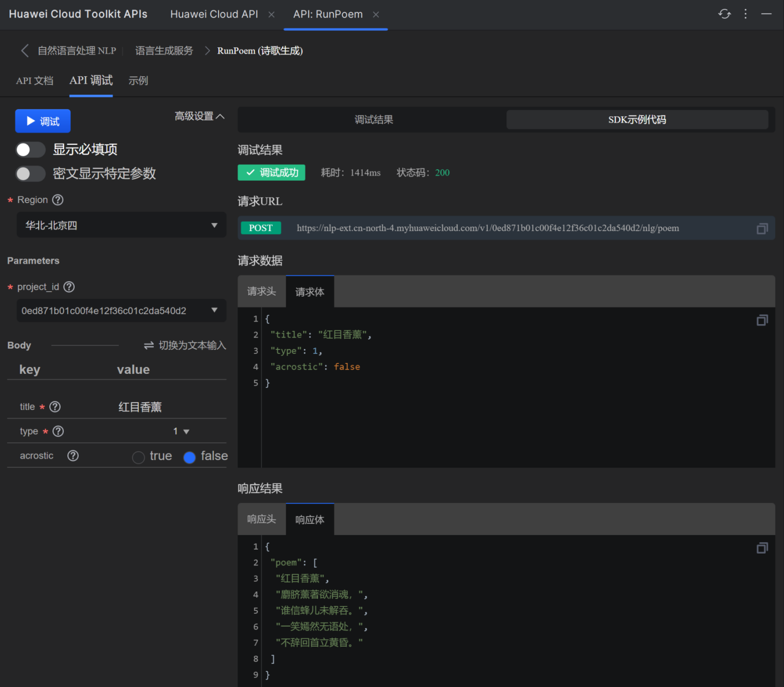Show help for the type parameter
The width and height of the screenshot is (784, 687).
(x=58, y=431)
